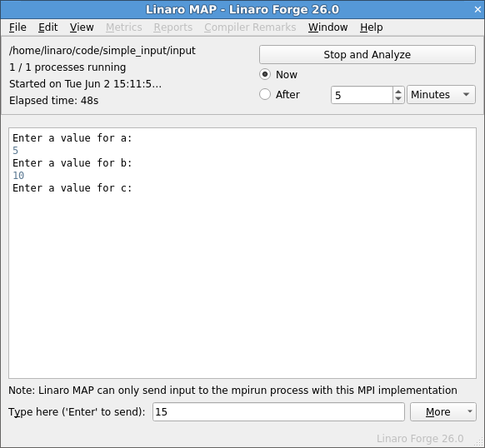The image size is (485, 448).
Task: Click the disabled Compiler Remarks menu
Action: pos(250,27)
